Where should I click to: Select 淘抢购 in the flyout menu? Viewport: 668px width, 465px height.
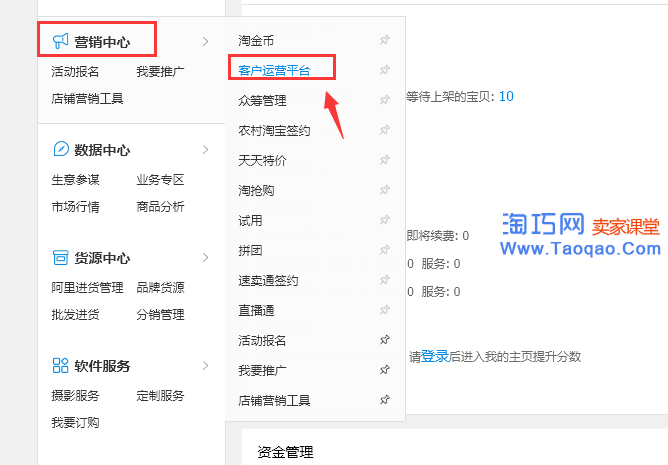[256, 191]
